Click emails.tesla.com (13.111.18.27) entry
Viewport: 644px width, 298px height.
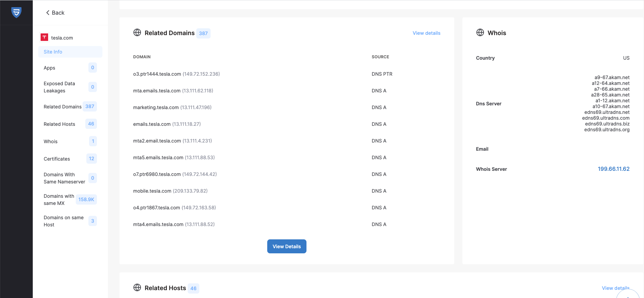(x=167, y=124)
